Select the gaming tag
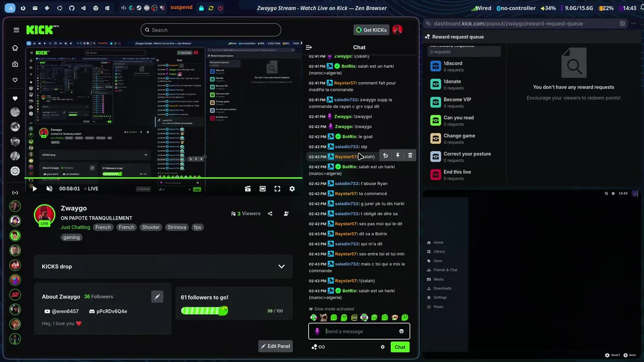This screenshot has width=644, height=362. (x=71, y=237)
